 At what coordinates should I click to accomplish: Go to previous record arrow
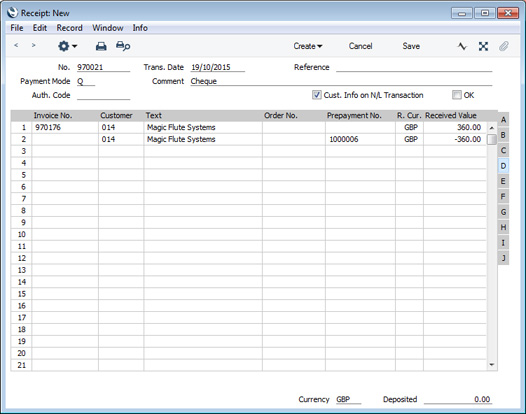[x=16, y=45]
